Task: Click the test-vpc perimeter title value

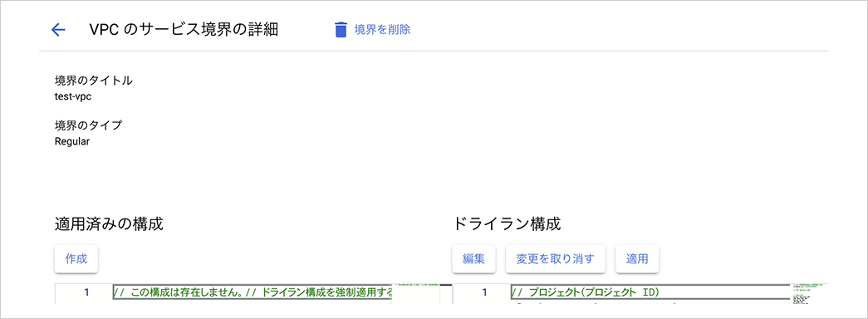Action: point(73,96)
